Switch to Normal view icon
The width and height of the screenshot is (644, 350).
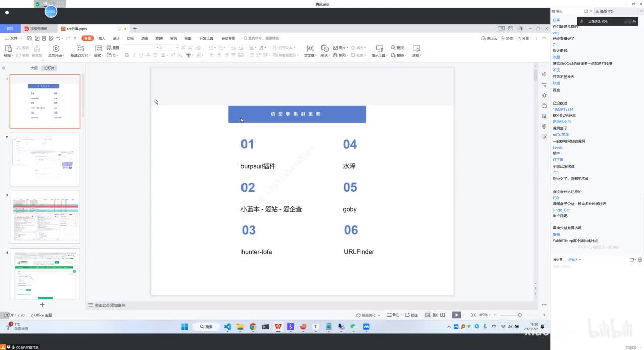click(x=428, y=315)
